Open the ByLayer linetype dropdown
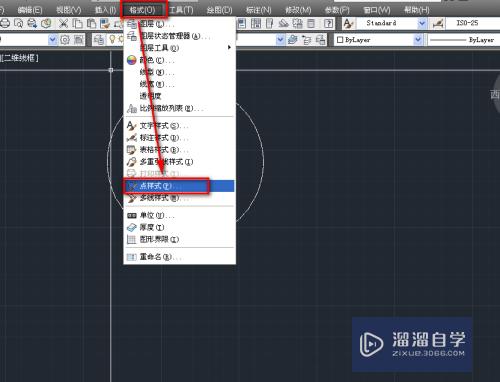The height and width of the screenshot is (382, 500). point(464,40)
